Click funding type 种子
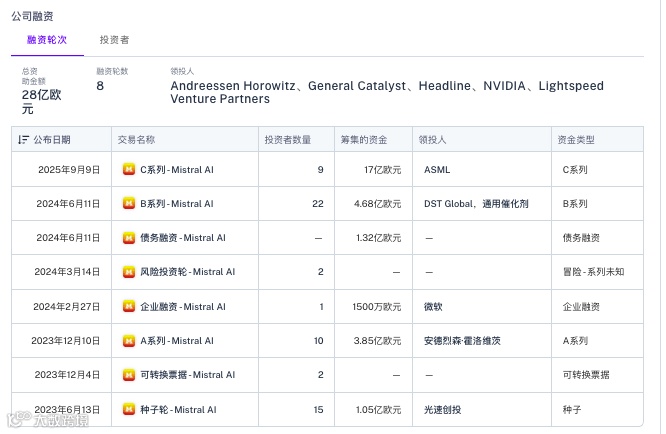 point(572,410)
